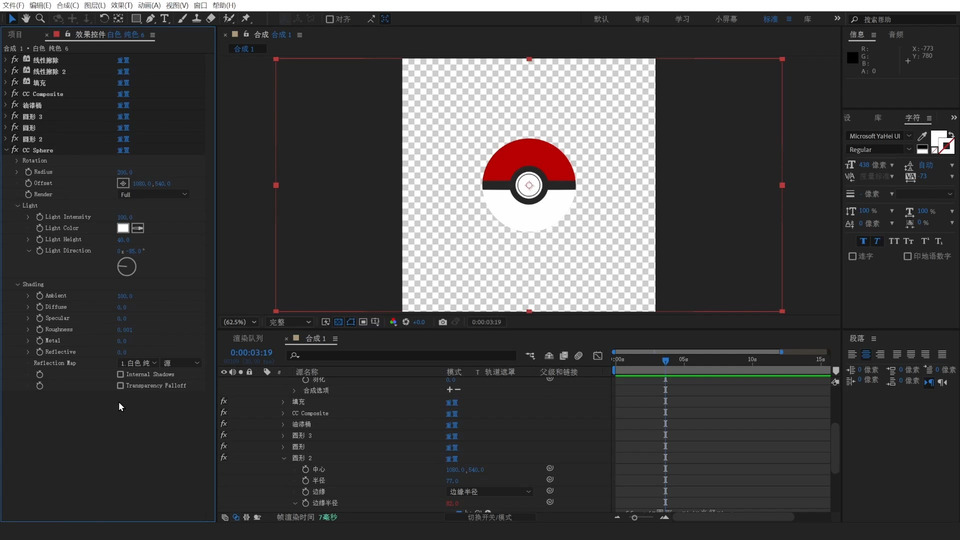Click the Light Color eyedropper icon

[x=139, y=228]
